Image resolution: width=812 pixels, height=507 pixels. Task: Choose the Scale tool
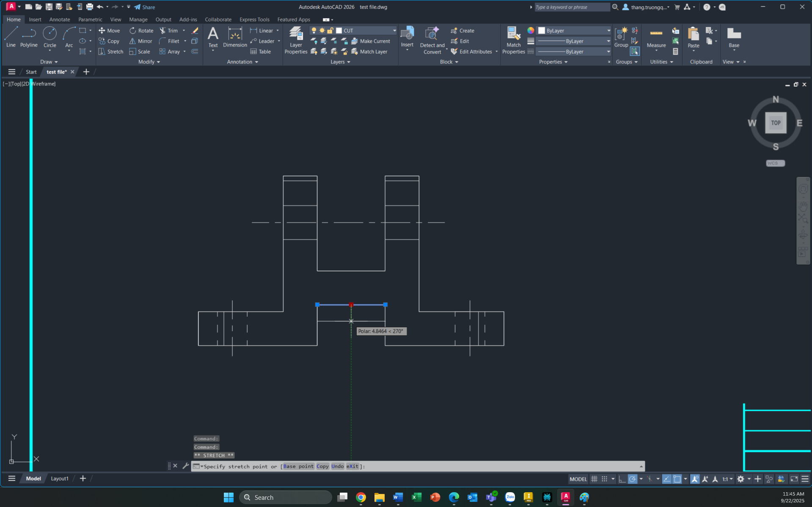pyautogui.click(x=140, y=52)
